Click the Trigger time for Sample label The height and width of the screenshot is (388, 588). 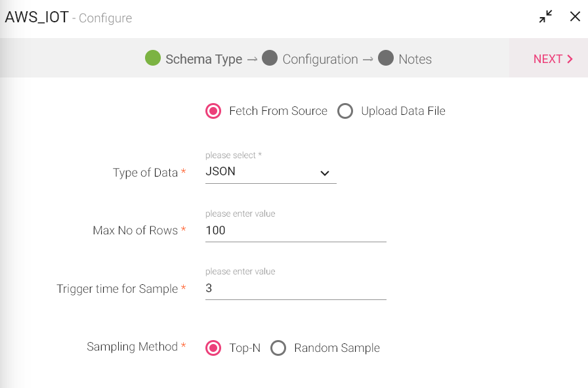[x=117, y=289]
